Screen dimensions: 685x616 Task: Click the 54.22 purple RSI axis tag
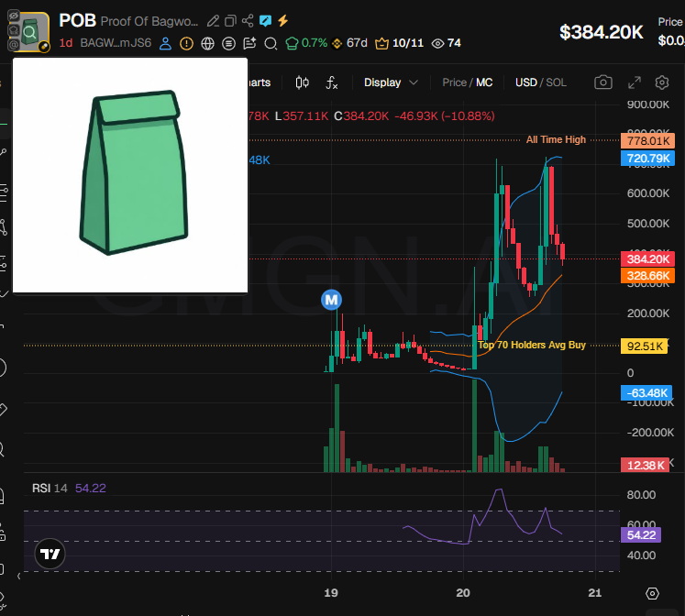tap(641, 534)
